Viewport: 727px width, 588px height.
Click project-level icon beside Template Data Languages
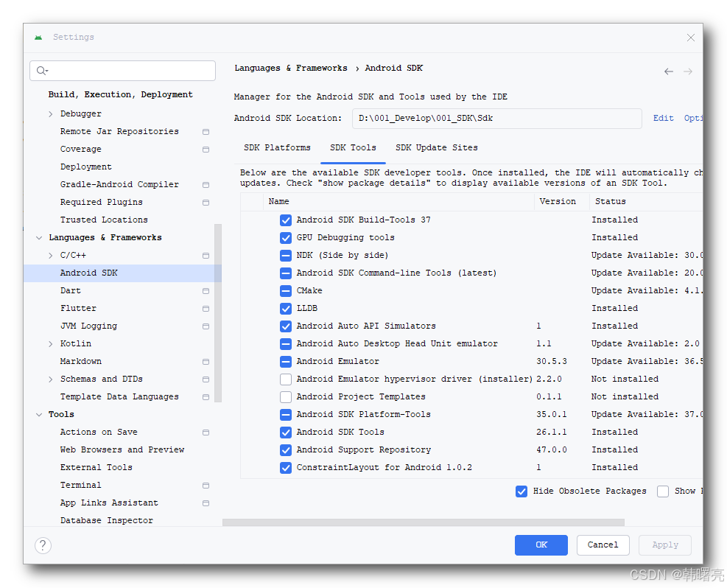206,397
